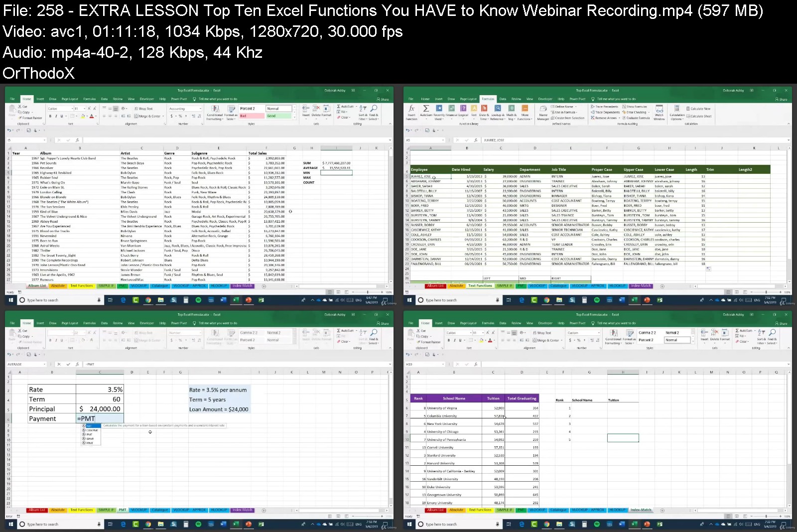This screenshot has height=532, width=797.
Task: Select the VLOOKUP sheet tab in Album List window
Action: 139,286
